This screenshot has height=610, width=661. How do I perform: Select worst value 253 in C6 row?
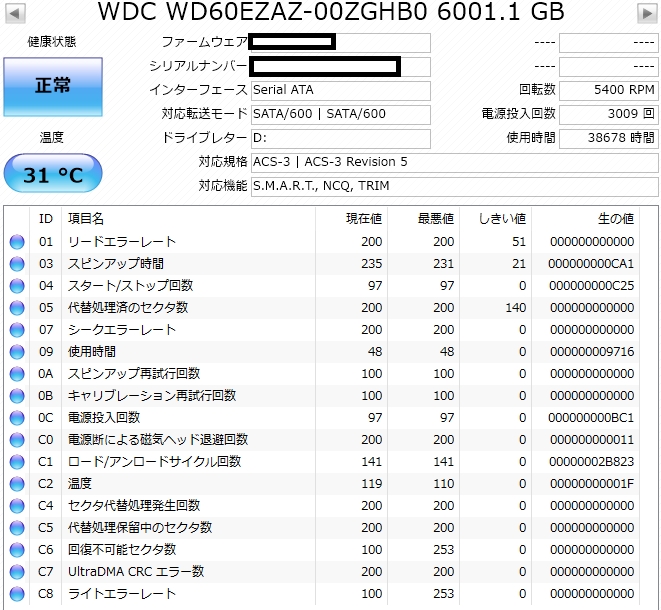443,550
